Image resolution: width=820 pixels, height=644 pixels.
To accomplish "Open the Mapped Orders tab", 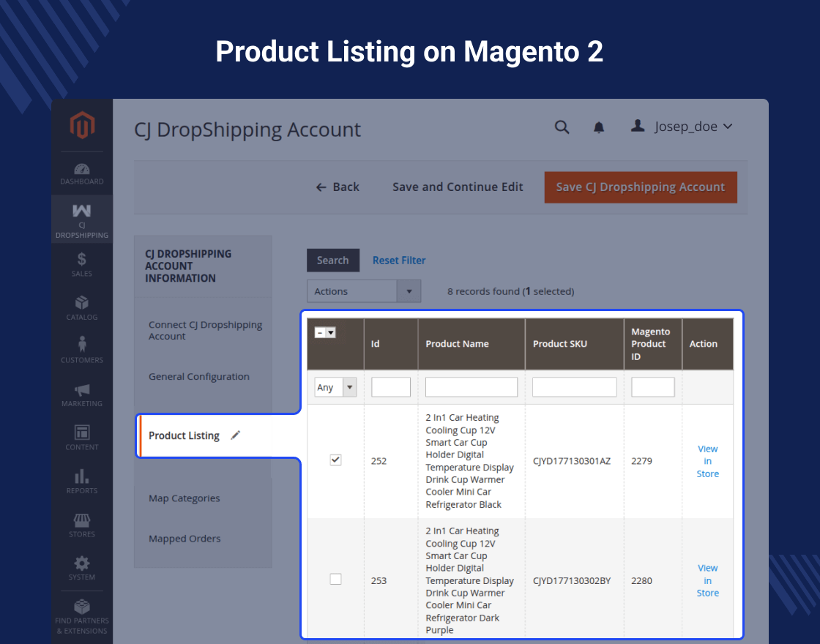I will coord(184,539).
